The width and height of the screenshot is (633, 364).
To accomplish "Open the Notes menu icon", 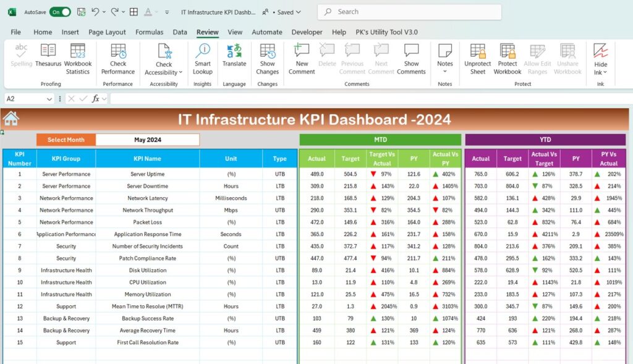I will (x=445, y=51).
